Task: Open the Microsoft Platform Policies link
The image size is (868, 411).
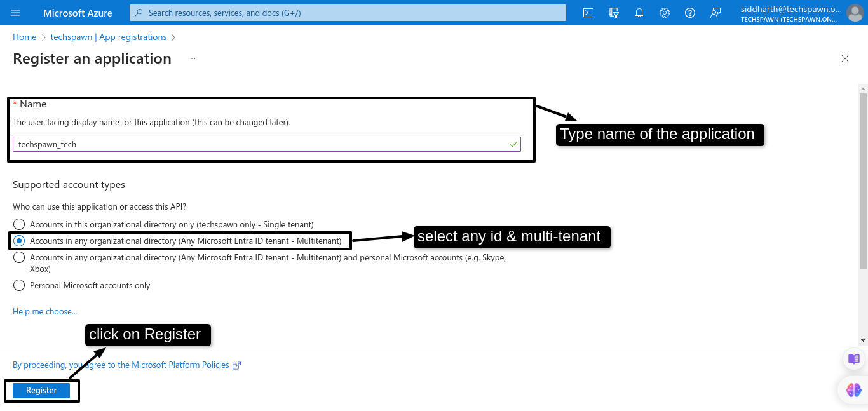Action: (x=184, y=365)
